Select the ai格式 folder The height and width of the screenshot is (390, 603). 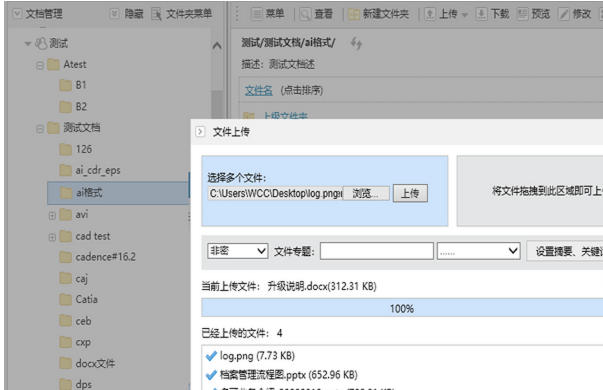118,192
